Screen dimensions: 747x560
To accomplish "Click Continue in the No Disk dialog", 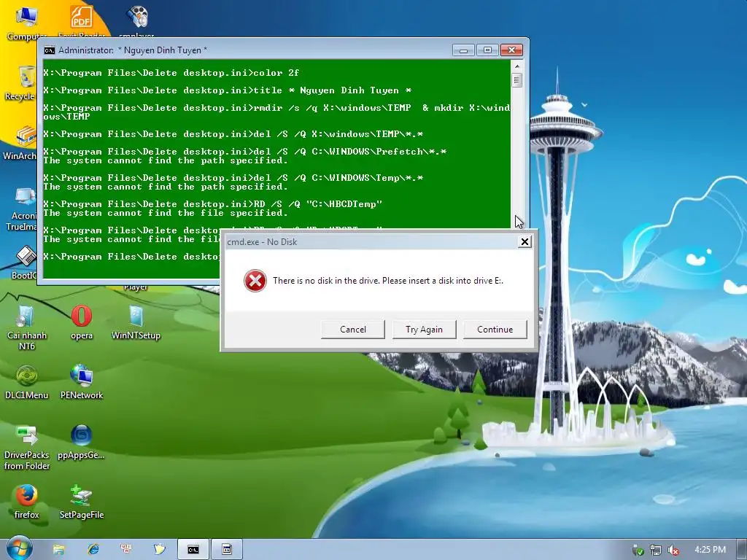I will coord(495,329).
